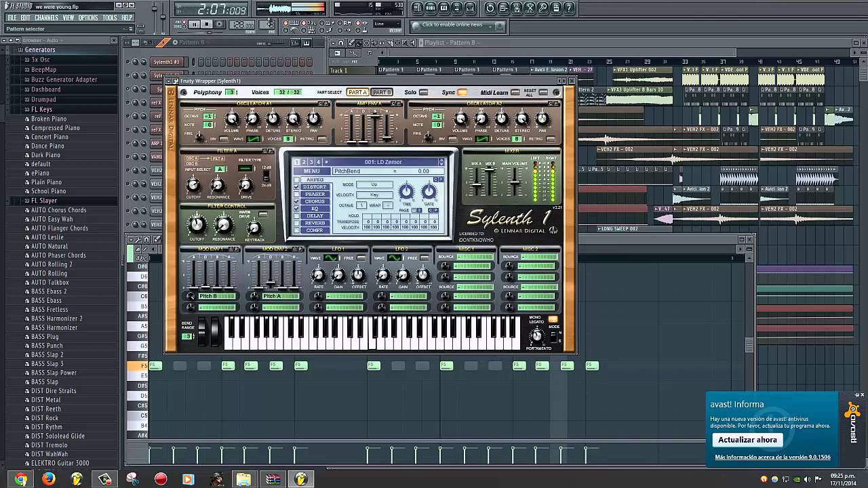
Task: Open Google Chrome from the taskbar
Action: (21, 479)
